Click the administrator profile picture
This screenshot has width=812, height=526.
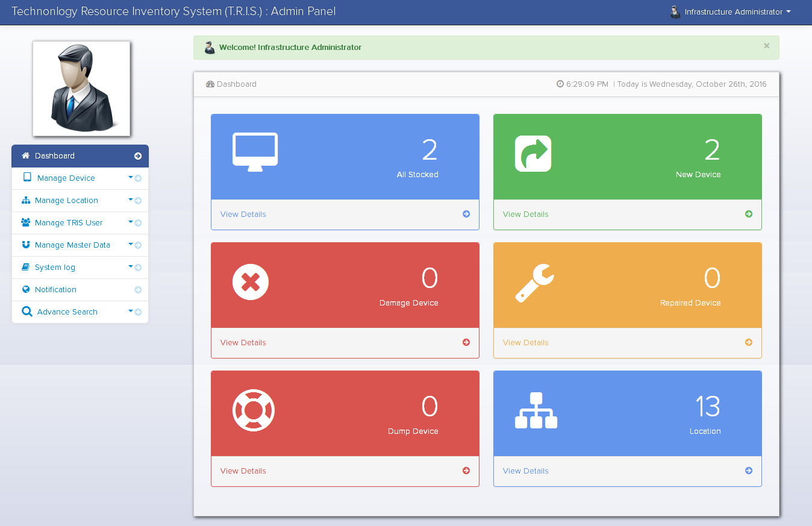(x=81, y=89)
